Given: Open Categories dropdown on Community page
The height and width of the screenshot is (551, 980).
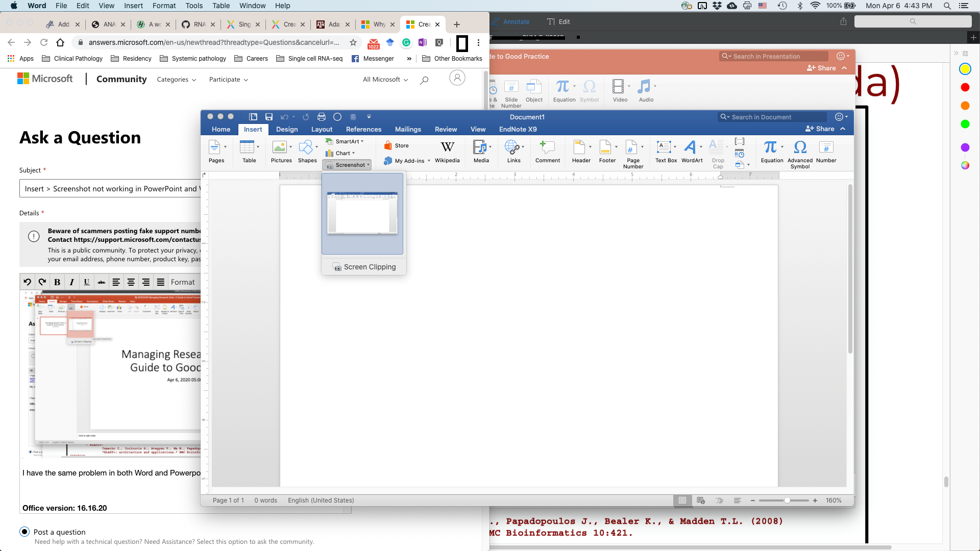Looking at the screenshot, I should pyautogui.click(x=177, y=80).
